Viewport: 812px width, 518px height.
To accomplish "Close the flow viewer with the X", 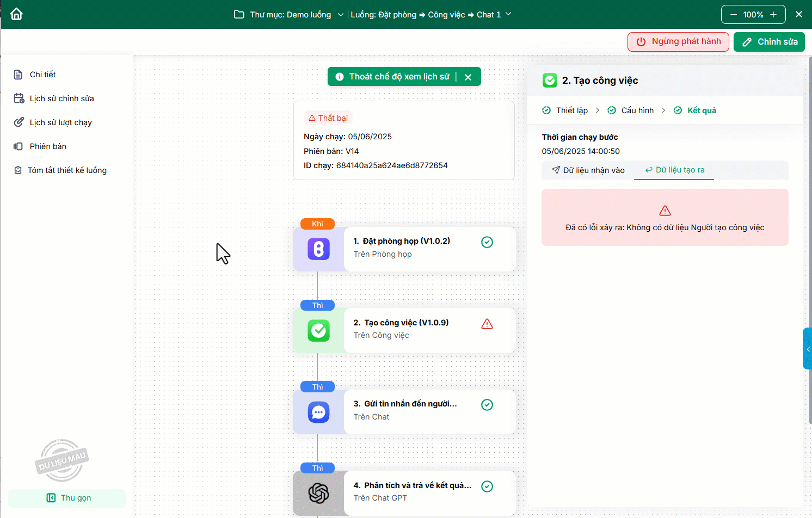I will click(799, 14).
